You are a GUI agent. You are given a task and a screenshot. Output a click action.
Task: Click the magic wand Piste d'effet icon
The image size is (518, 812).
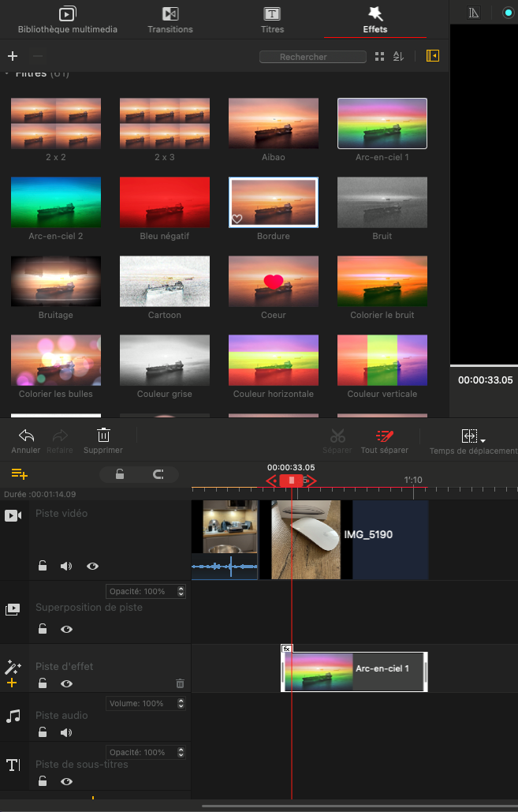click(x=13, y=668)
